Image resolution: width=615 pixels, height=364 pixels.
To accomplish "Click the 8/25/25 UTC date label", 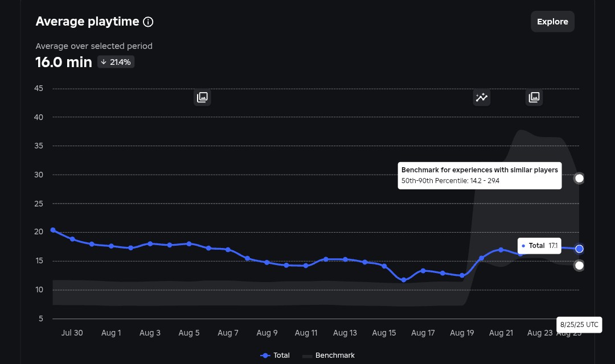I will click(x=579, y=325).
